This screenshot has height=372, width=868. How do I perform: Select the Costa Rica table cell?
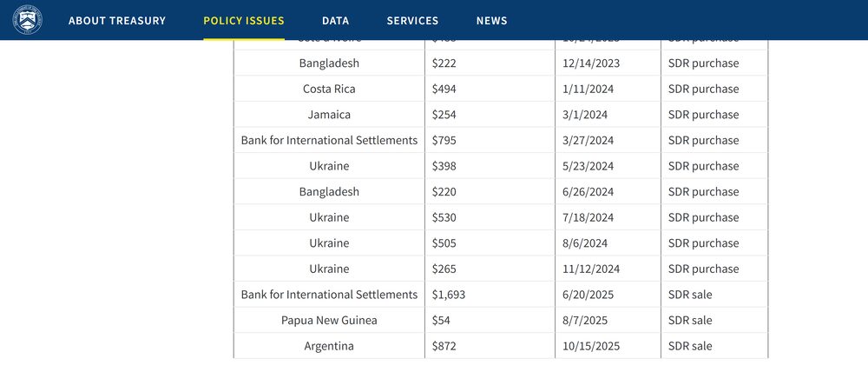(x=329, y=89)
